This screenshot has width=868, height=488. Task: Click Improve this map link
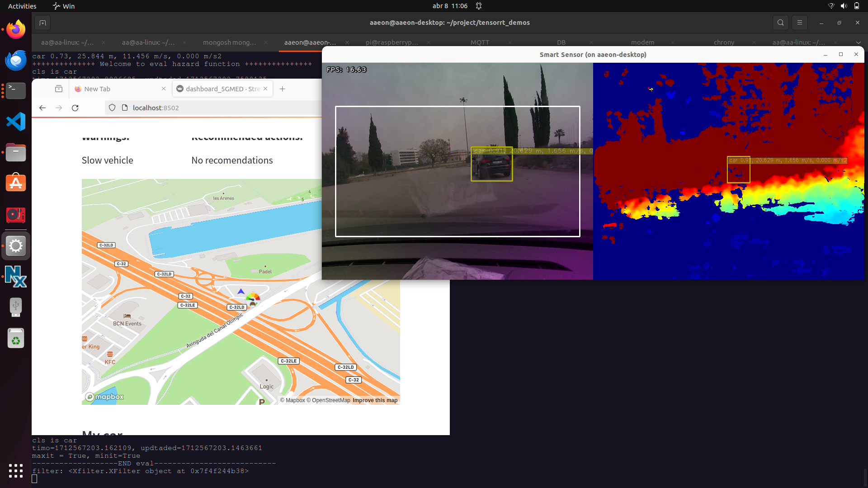(x=375, y=400)
